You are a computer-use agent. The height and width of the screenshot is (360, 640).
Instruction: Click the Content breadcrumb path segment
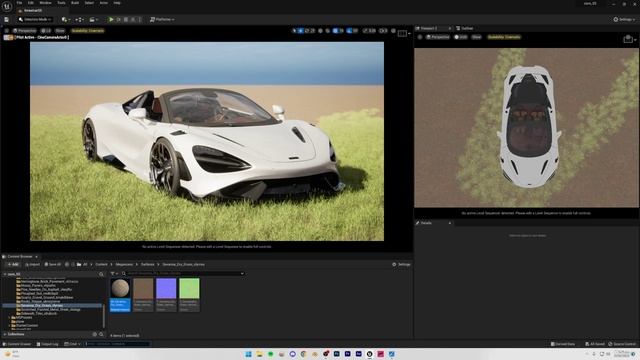101,264
